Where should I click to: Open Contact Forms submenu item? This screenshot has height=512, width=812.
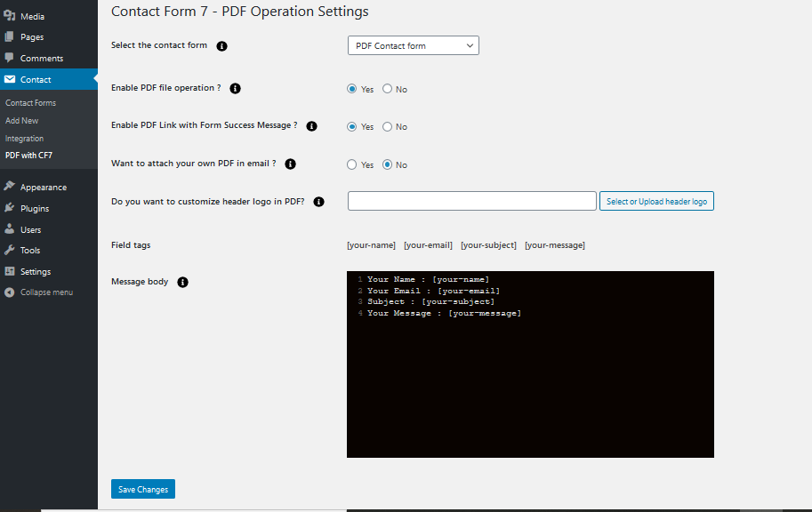click(30, 103)
